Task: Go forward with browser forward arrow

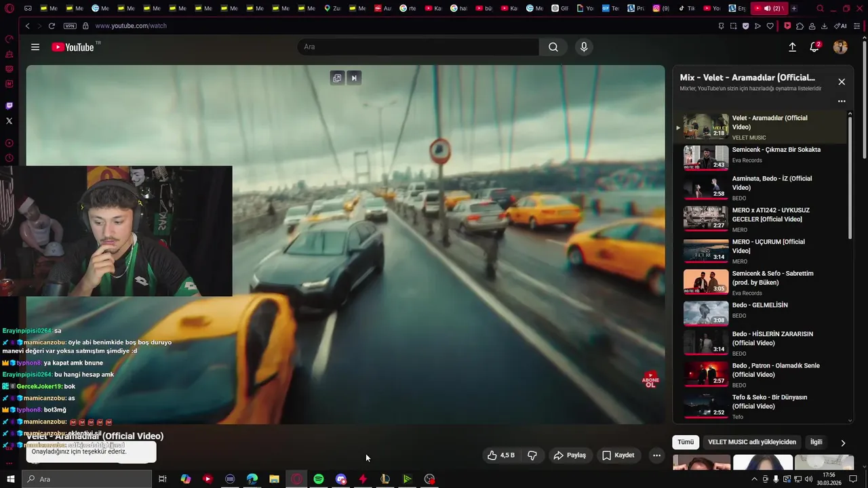Action: [x=39, y=26]
